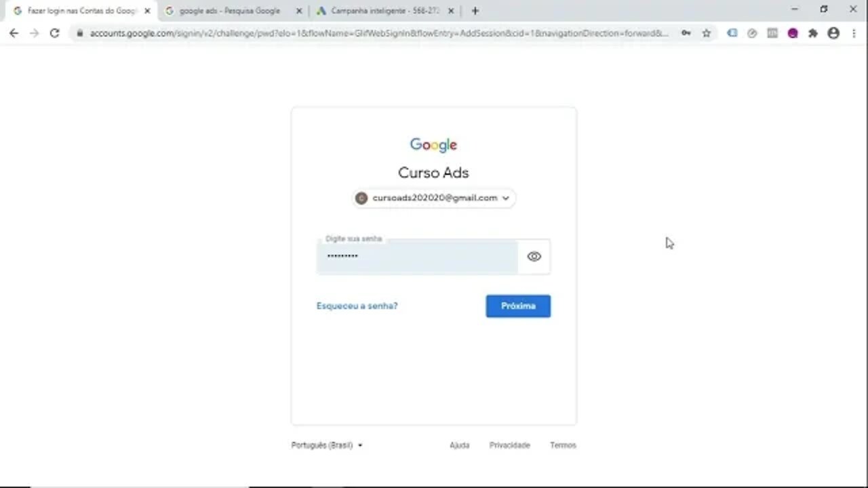Open the Extensions puzzle piece menu

813,33
